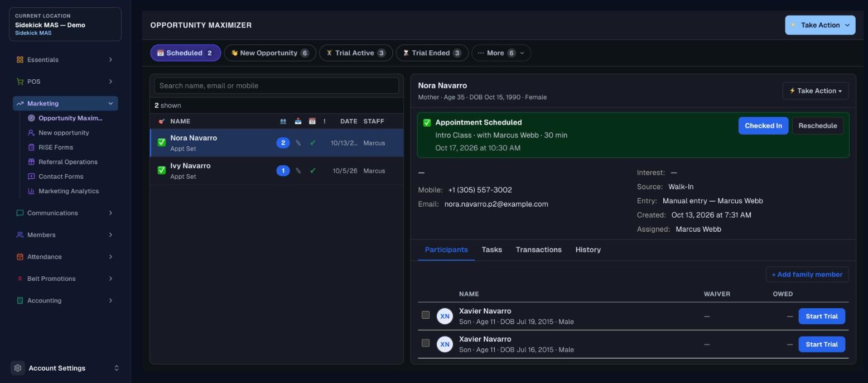Expand the Essentials menu chevron
This screenshot has height=383, width=868.
(x=110, y=60)
